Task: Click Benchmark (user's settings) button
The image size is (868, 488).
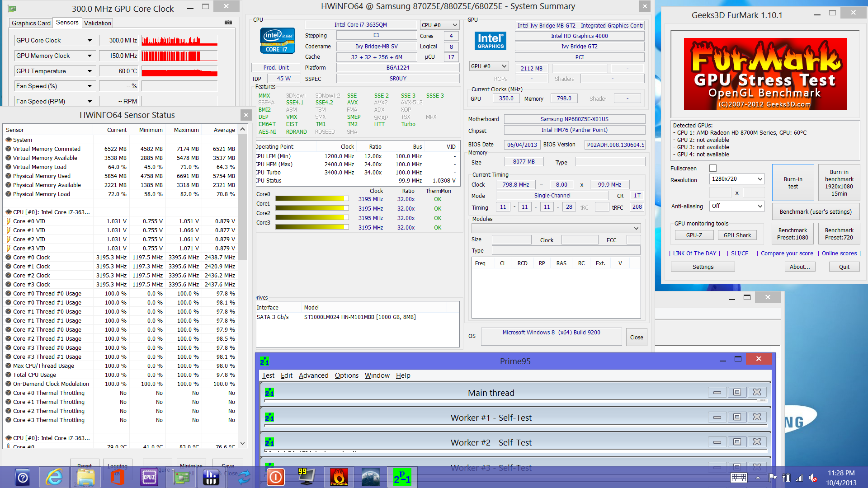Action: [816, 212]
